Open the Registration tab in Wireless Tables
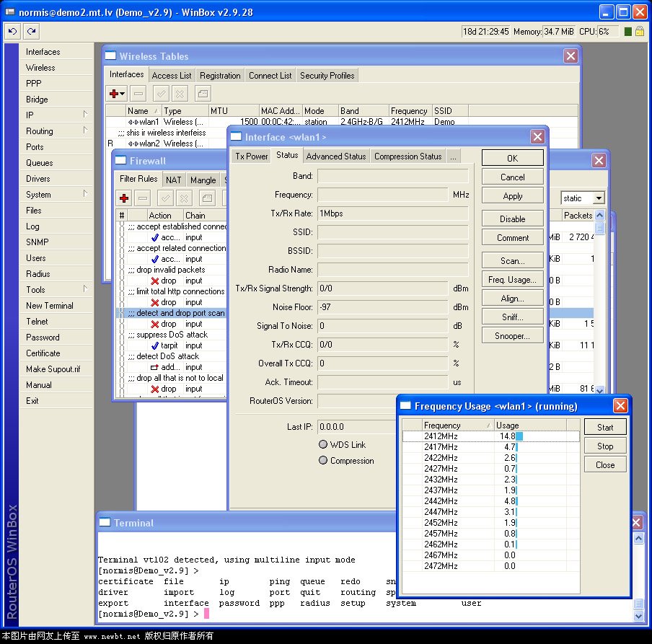Screen dimensions: 652x644 pyautogui.click(x=220, y=76)
